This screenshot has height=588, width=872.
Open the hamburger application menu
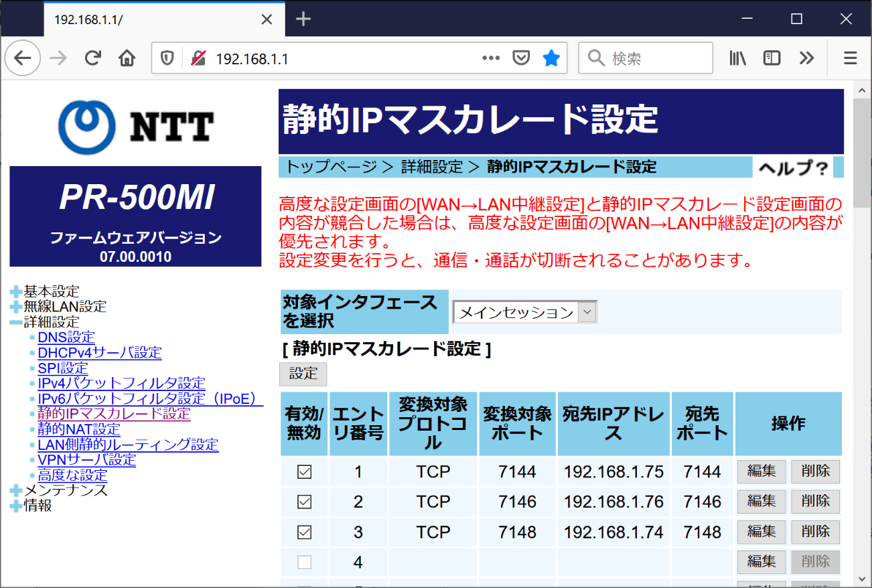[x=850, y=58]
